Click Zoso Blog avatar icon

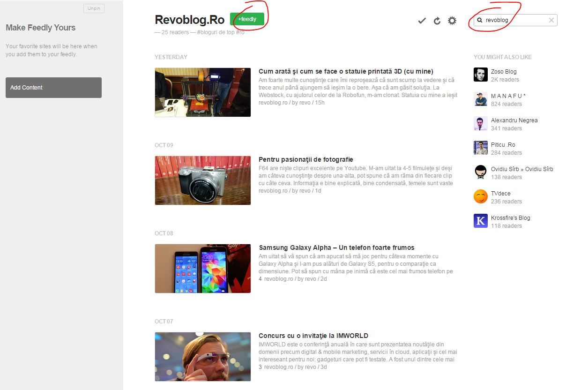point(481,75)
